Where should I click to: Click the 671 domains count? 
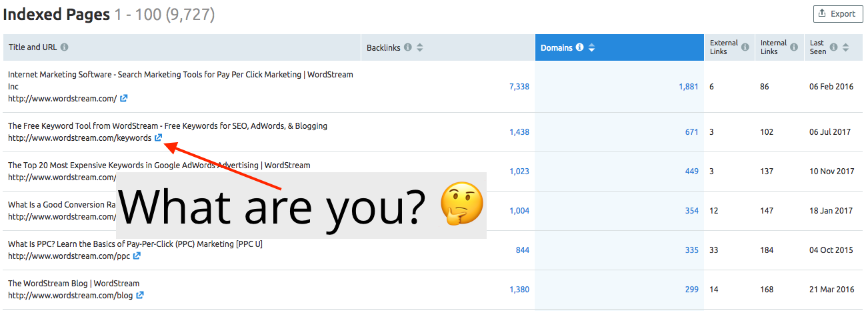pyautogui.click(x=691, y=132)
